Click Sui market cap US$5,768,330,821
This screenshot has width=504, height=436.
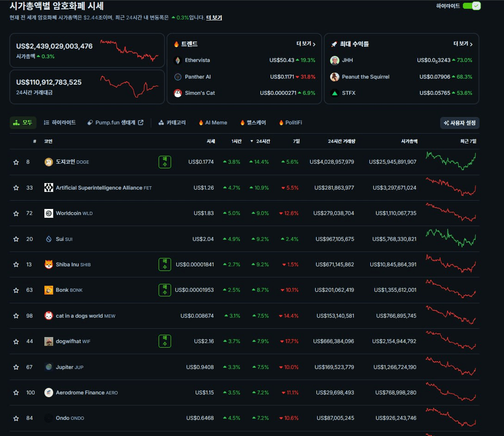pyautogui.click(x=394, y=239)
